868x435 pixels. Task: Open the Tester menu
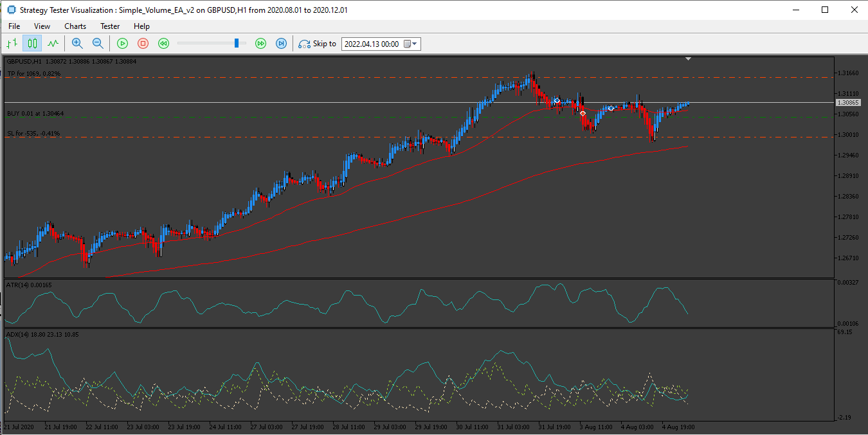click(110, 26)
